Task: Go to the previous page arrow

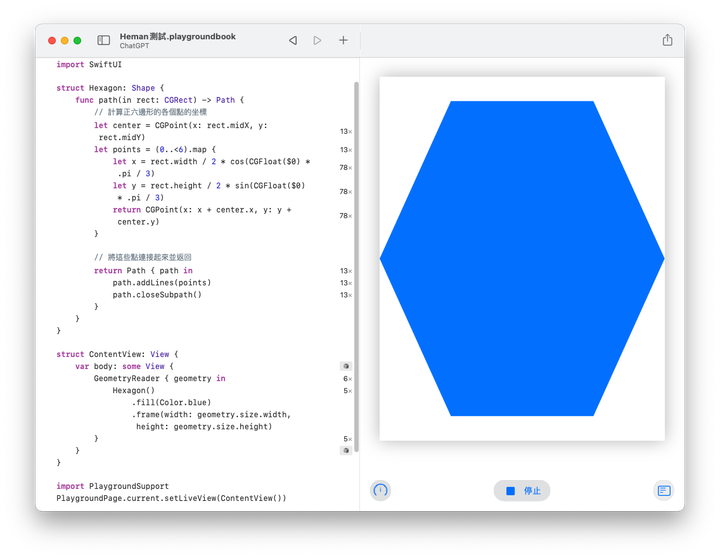Action: tap(292, 40)
